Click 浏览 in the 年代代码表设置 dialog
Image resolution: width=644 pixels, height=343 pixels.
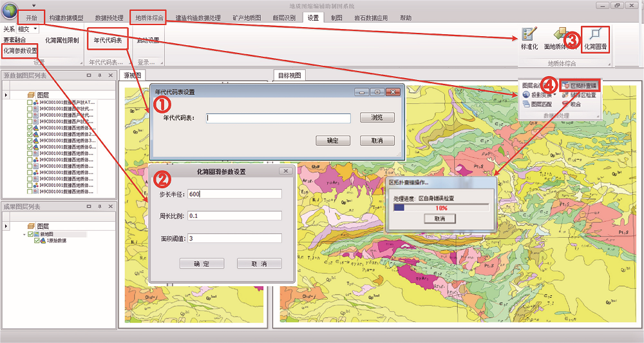coord(377,117)
